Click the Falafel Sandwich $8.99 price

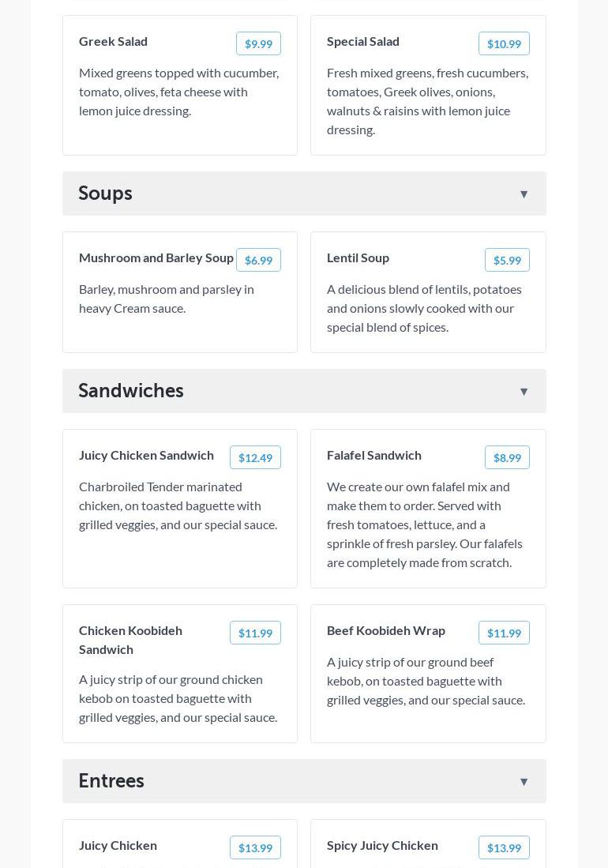click(x=507, y=458)
